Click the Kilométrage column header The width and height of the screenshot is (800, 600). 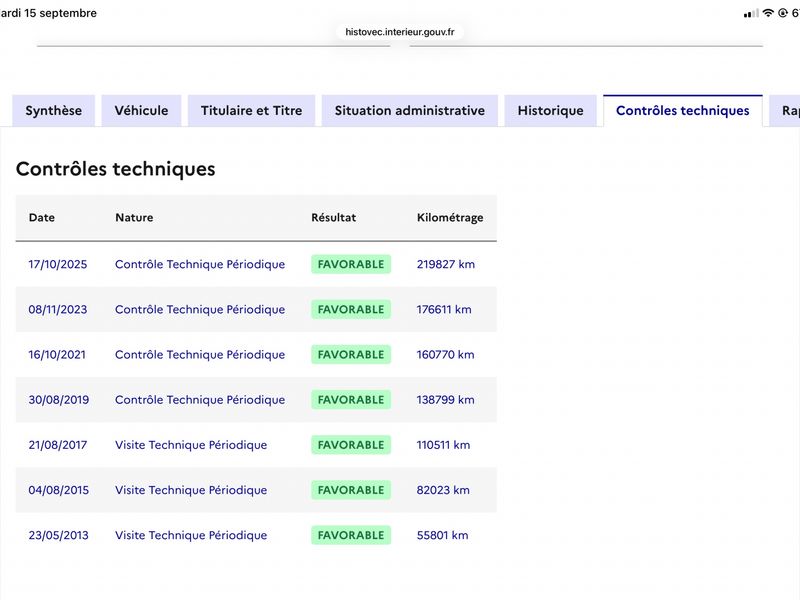(450, 217)
